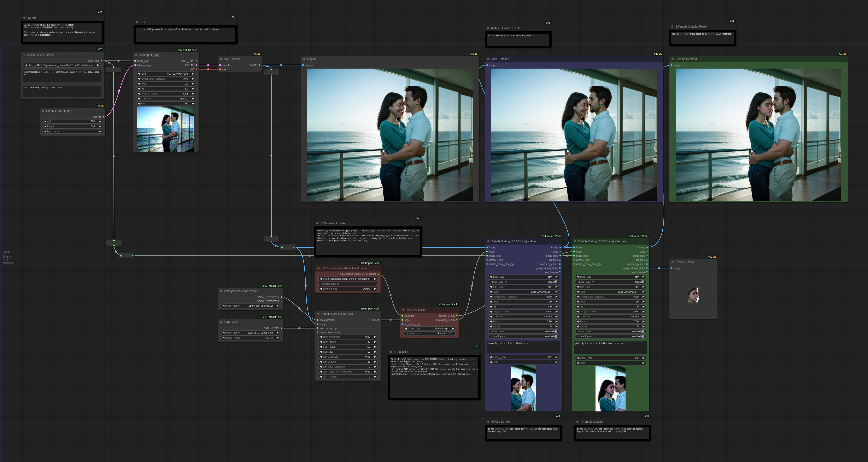Decrease width in the Empty Latent Image node
The width and height of the screenshot is (868, 462).
[x=46, y=121]
